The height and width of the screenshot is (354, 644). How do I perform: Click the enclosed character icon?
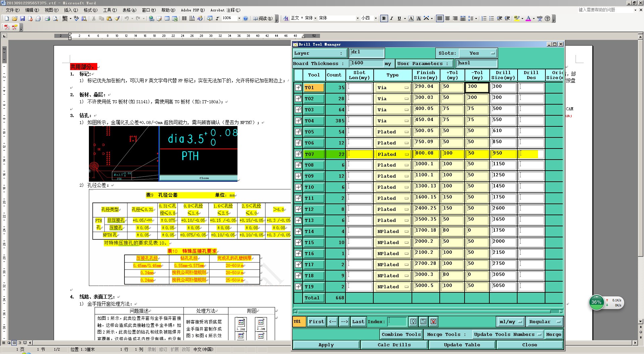[x=547, y=18]
